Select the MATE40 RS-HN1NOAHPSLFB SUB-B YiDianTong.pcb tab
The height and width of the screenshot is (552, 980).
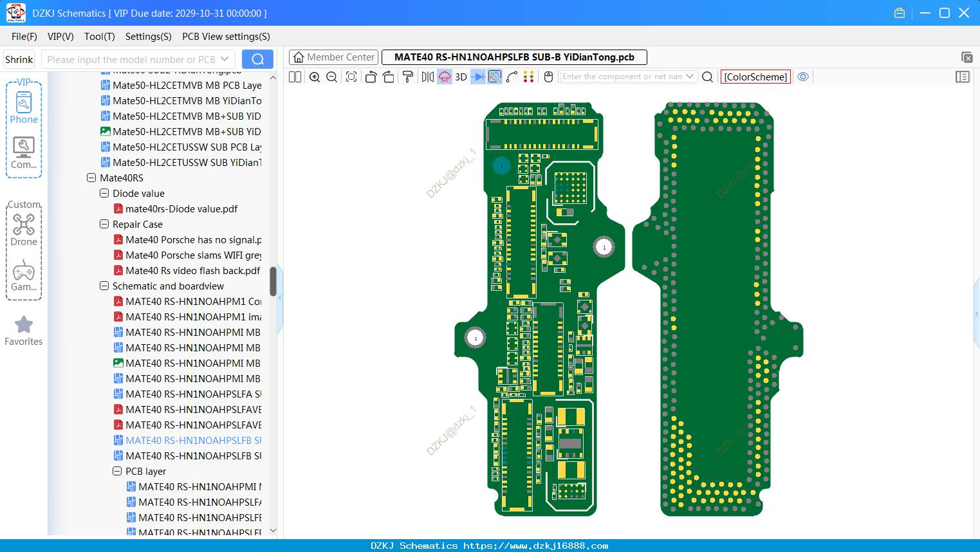[514, 57]
